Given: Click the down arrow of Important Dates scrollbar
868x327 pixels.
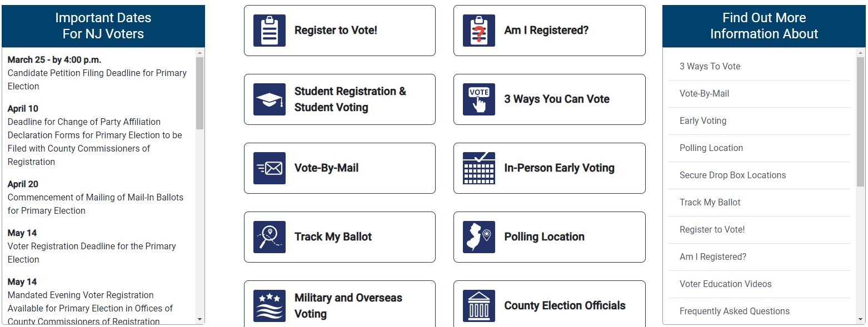Looking at the screenshot, I should [x=200, y=319].
